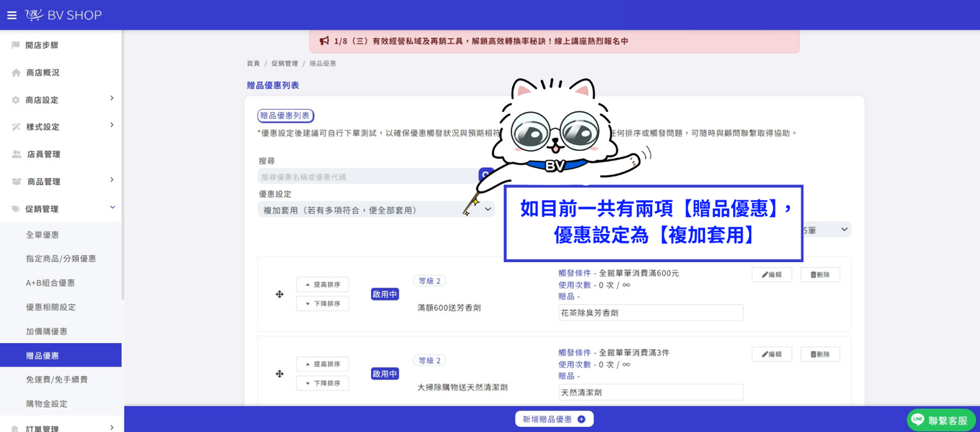Screen dimensions: 980x432
Task: Click the megaphone icon in the announcement banner
Action: pos(324,41)
